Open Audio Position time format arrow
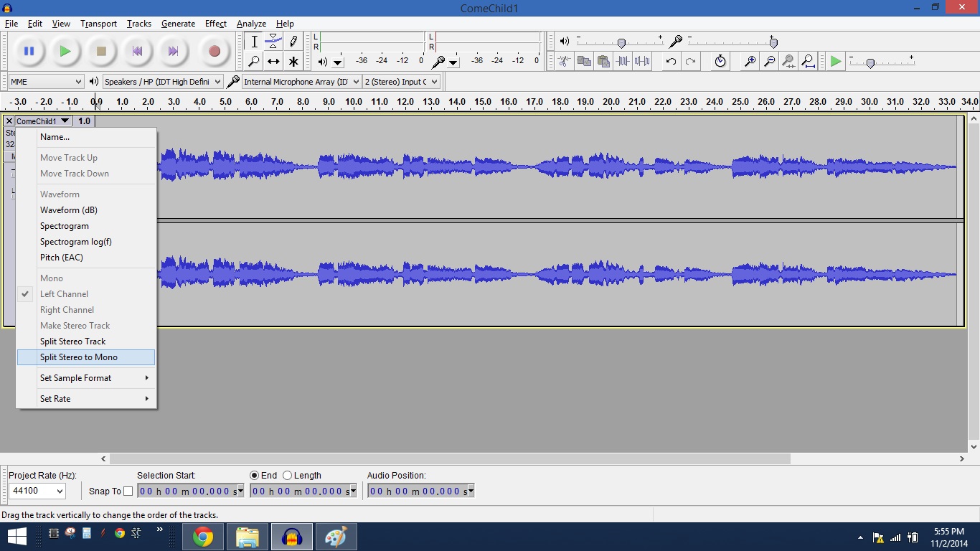This screenshot has height=551, width=980. [x=471, y=491]
